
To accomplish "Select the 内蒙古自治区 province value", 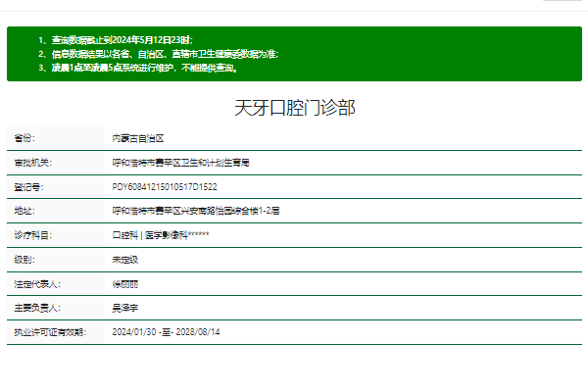I will coord(137,138).
